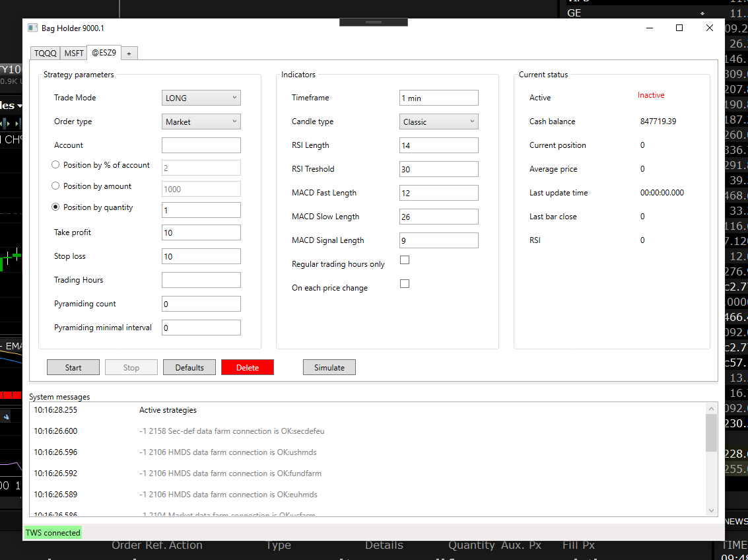Viewport: 748px width, 560px height.
Task: Maximize the Bag Holder window
Action: click(679, 28)
